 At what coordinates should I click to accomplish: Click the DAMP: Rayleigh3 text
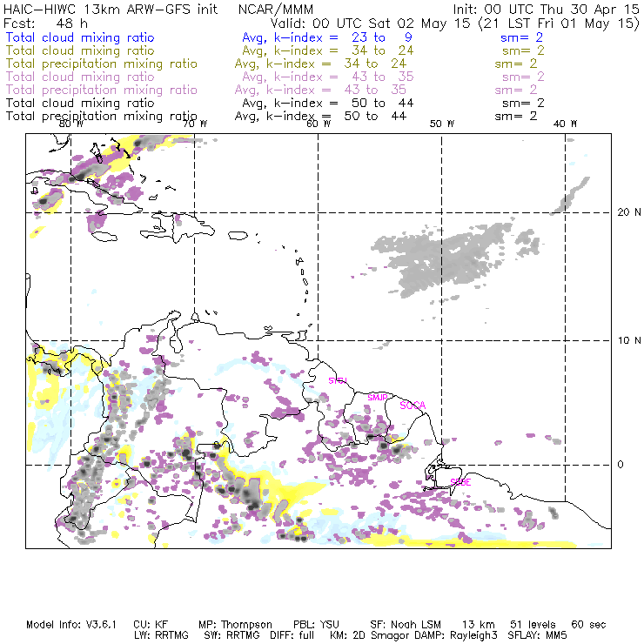[456, 635]
